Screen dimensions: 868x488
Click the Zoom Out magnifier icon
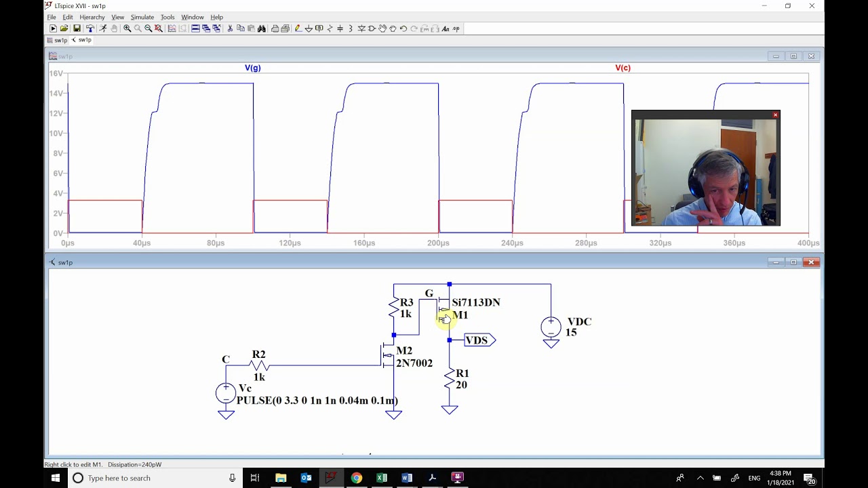click(148, 28)
